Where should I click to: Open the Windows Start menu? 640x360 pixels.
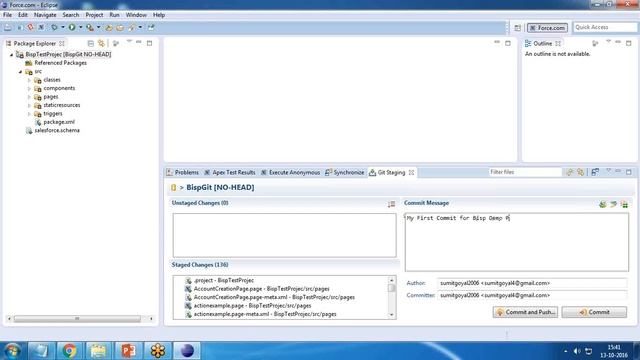(12, 351)
